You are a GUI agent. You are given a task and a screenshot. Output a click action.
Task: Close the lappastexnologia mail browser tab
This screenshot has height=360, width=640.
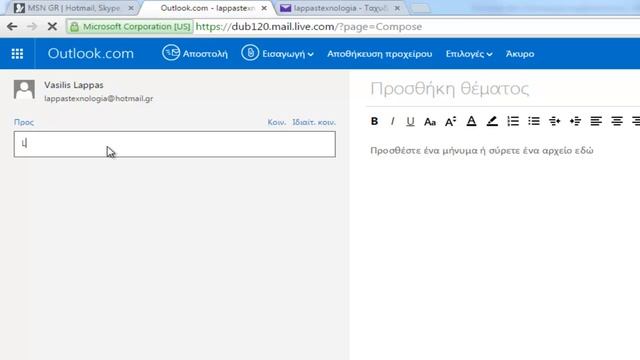397,8
